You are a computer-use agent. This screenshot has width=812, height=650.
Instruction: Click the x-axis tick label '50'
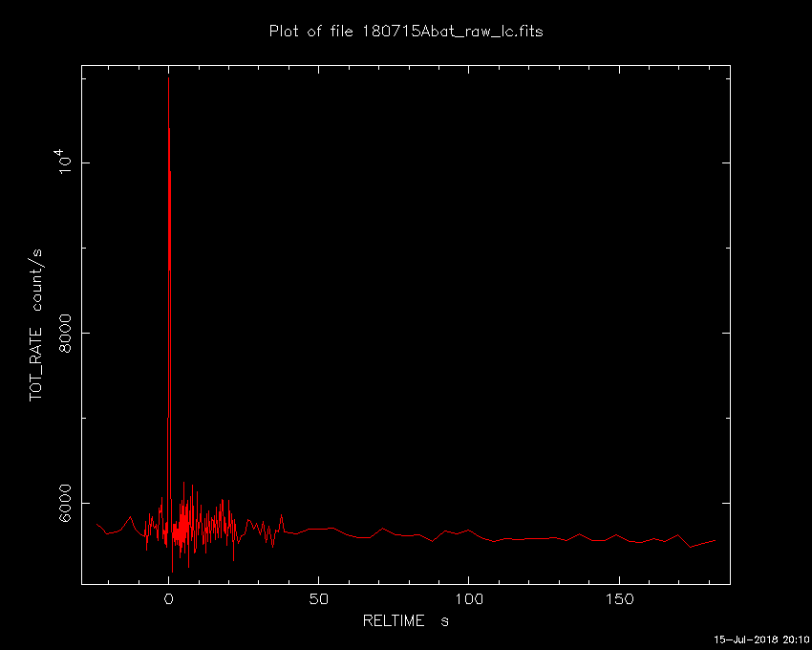point(318,599)
